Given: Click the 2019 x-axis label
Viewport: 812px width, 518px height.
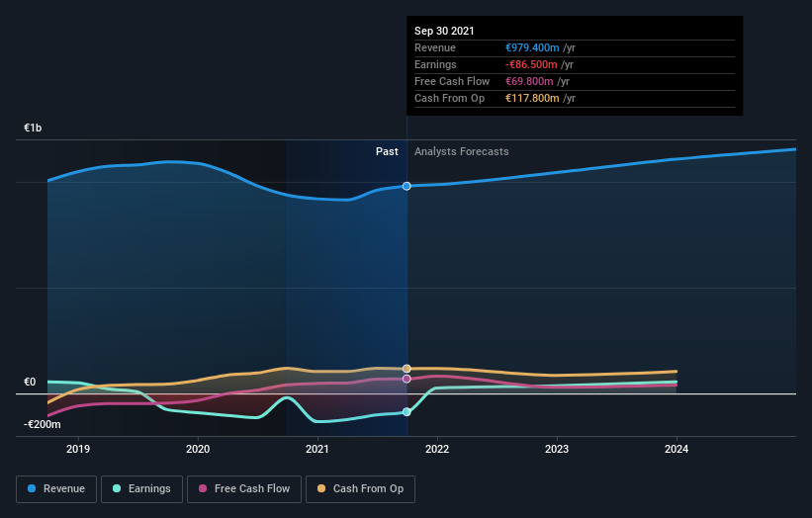Looking at the screenshot, I should click(x=78, y=449).
